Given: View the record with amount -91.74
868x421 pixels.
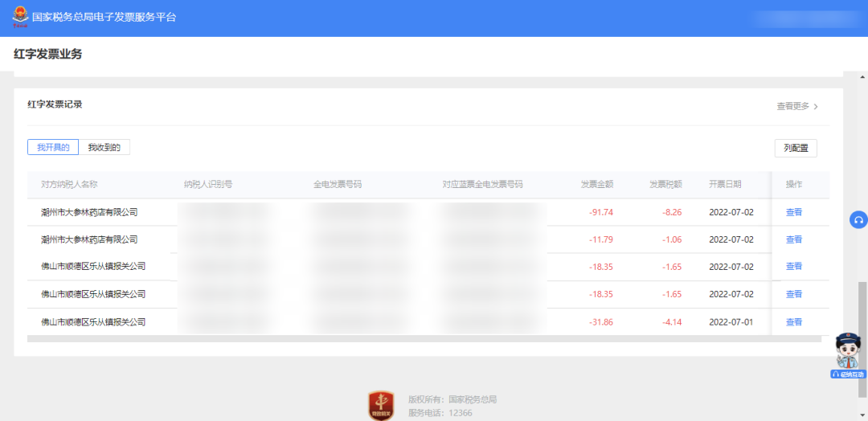Looking at the screenshot, I should coord(794,212).
